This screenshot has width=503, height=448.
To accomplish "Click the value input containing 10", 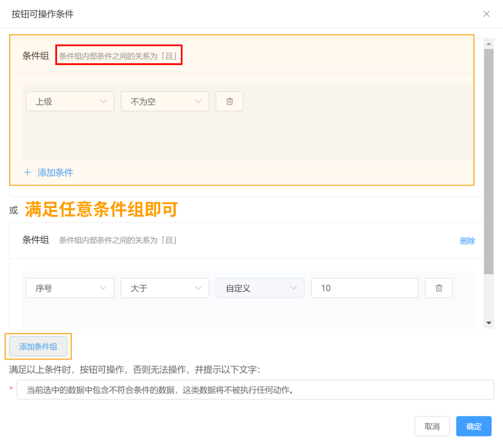I will 364,288.
